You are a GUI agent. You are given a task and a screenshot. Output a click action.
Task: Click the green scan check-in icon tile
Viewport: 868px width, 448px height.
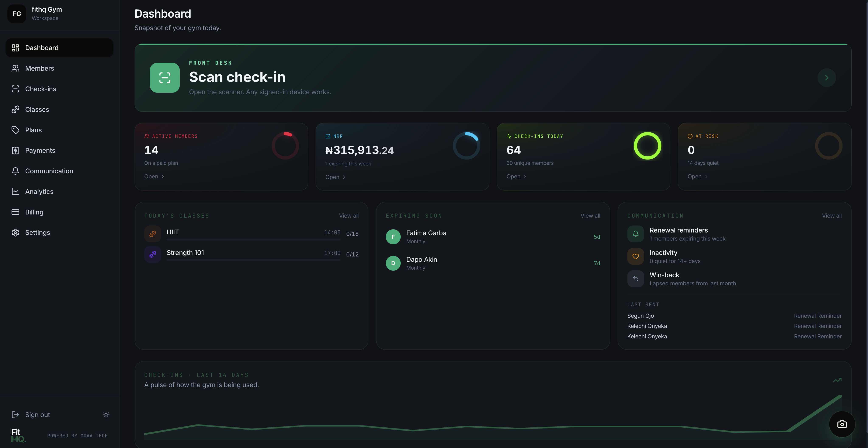tap(165, 78)
